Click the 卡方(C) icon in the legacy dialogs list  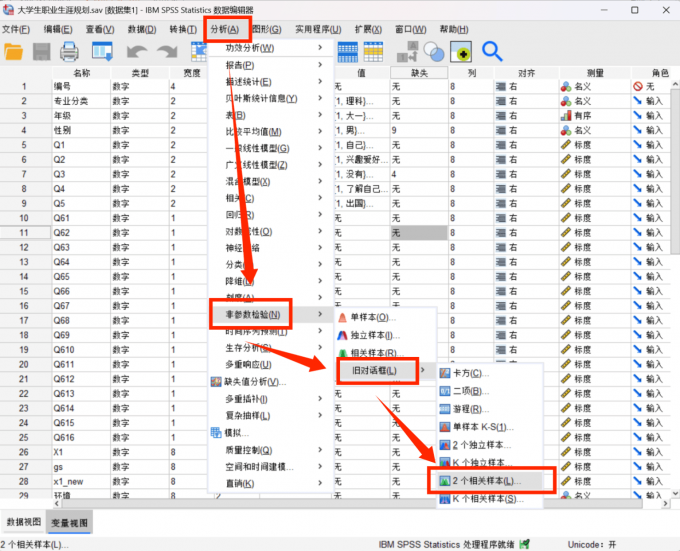[x=445, y=373]
